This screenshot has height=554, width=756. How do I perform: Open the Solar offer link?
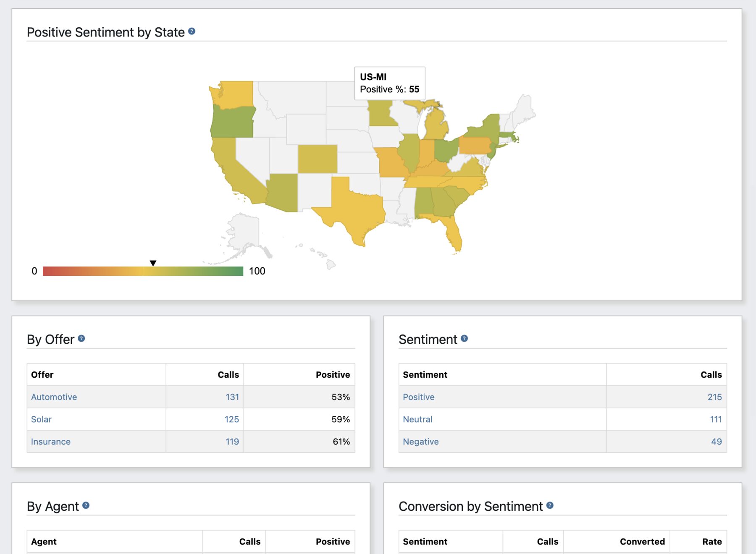point(41,419)
